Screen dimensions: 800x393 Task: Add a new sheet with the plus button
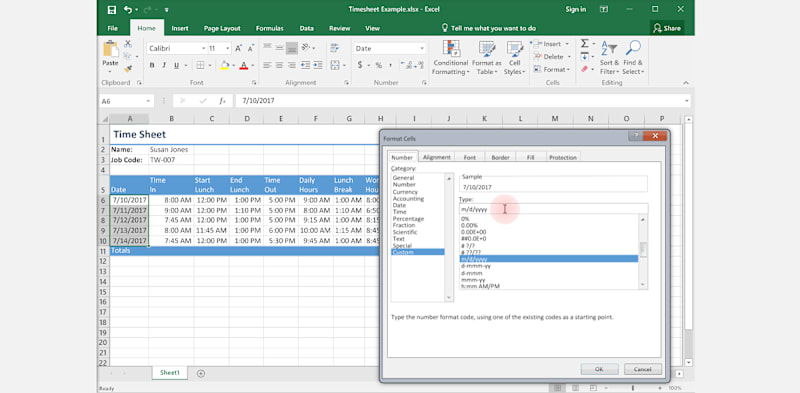[x=201, y=373]
